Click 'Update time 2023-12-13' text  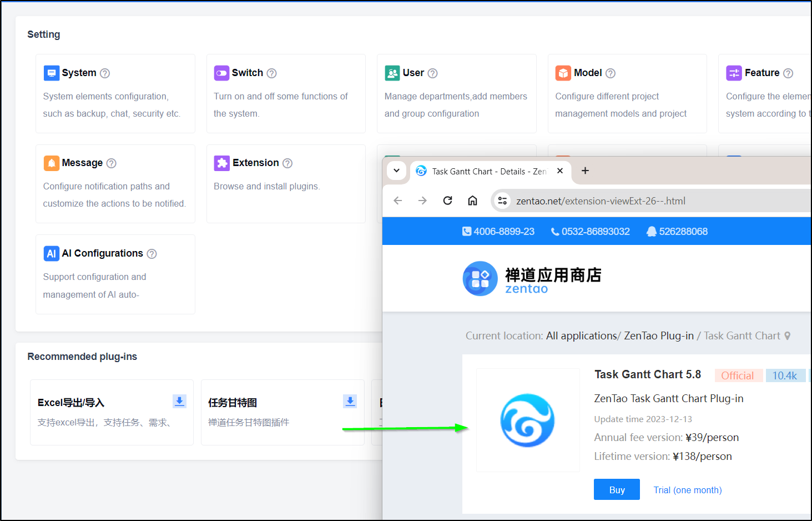click(643, 419)
